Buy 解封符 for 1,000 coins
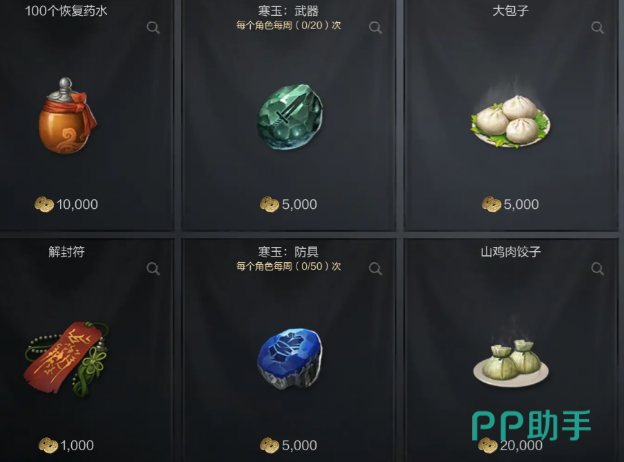The width and height of the screenshot is (624, 462). click(66, 445)
